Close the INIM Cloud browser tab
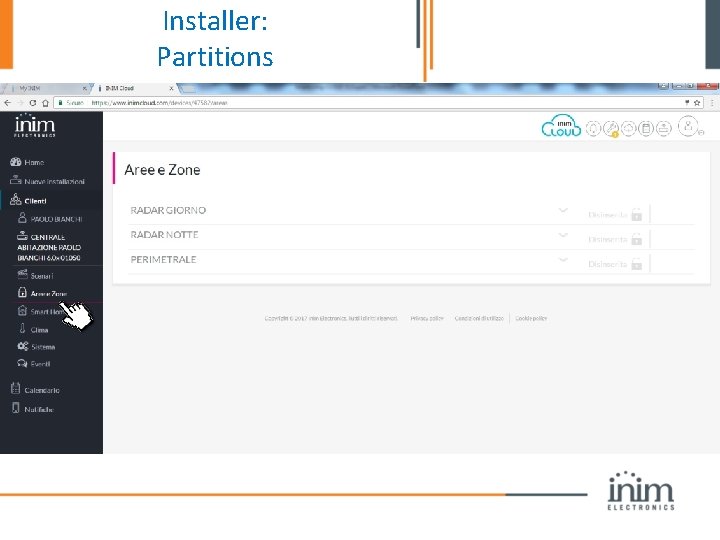The width and height of the screenshot is (720, 540). 171,88
